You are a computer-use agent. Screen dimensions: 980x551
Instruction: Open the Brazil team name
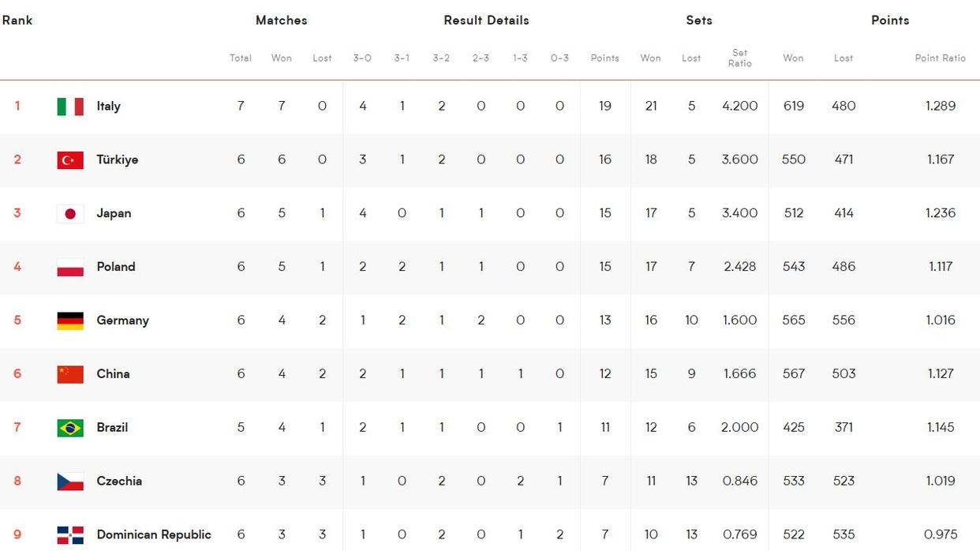[112, 427]
